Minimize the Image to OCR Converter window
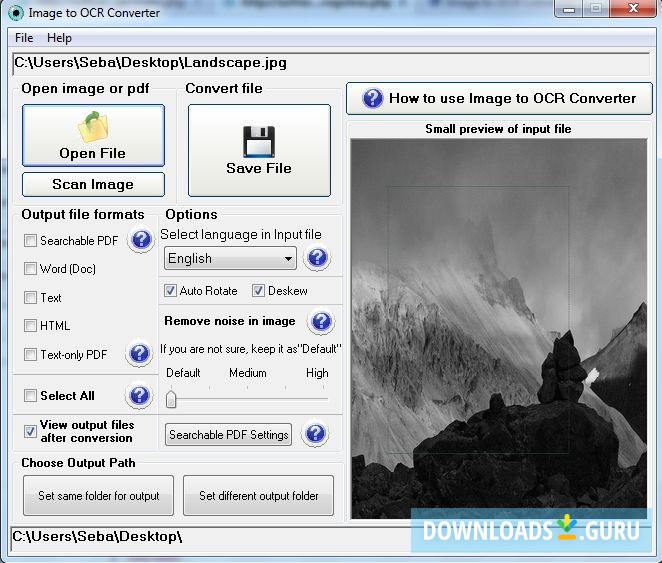662x563 pixels. (569, 8)
